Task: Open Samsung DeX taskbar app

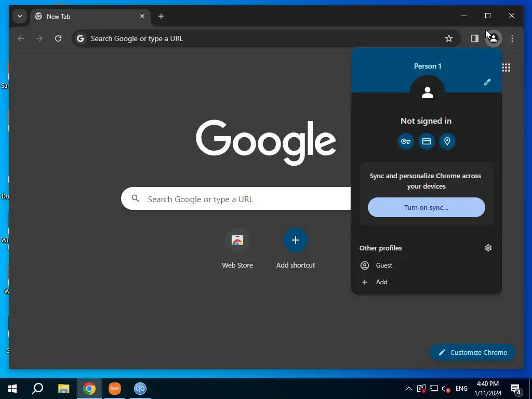Action: pyautogui.click(x=115, y=389)
